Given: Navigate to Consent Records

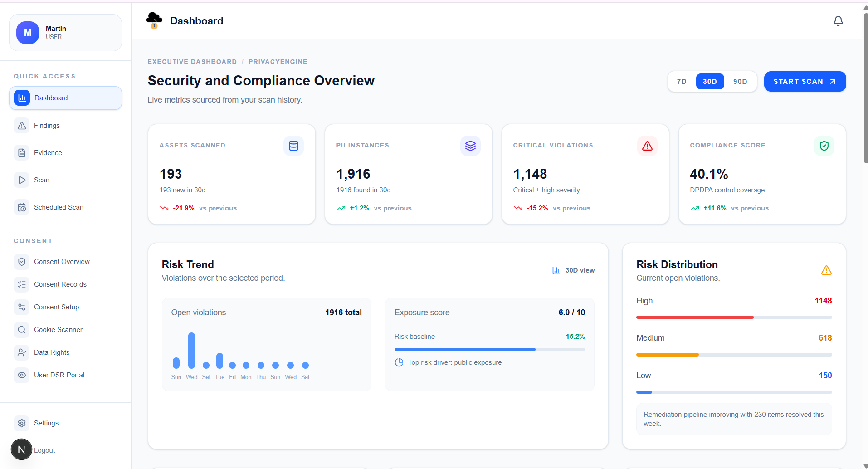Looking at the screenshot, I should pyautogui.click(x=65, y=284).
